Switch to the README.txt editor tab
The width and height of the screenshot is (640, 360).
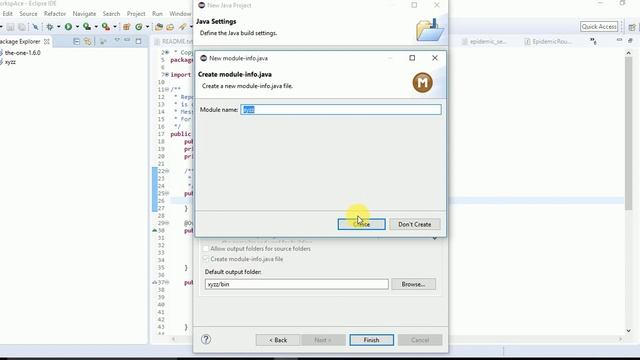[x=173, y=41]
